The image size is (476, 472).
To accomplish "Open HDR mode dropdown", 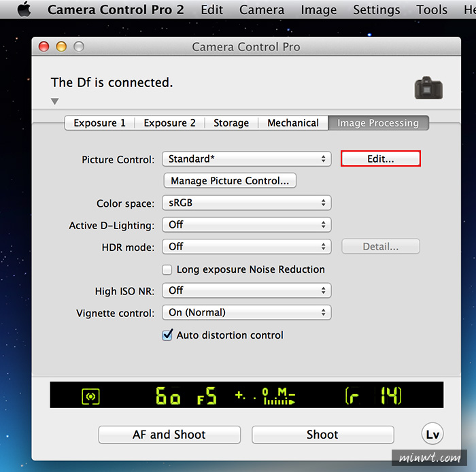I will tap(246, 247).
